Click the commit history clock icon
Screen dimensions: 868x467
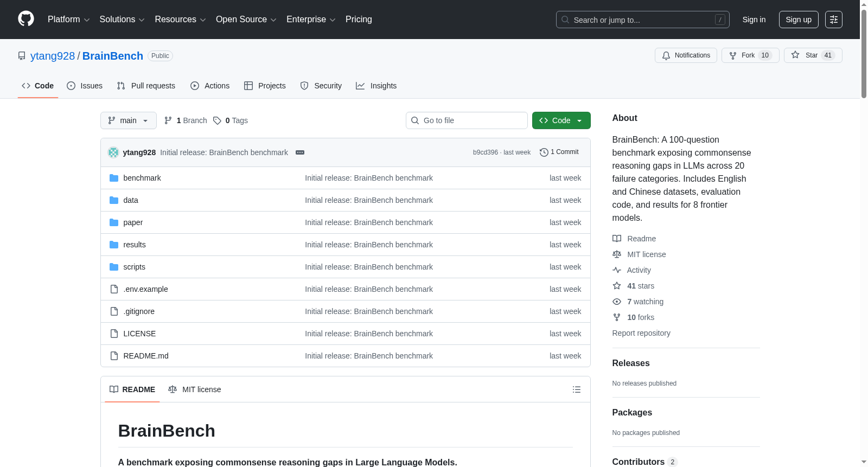tap(544, 152)
